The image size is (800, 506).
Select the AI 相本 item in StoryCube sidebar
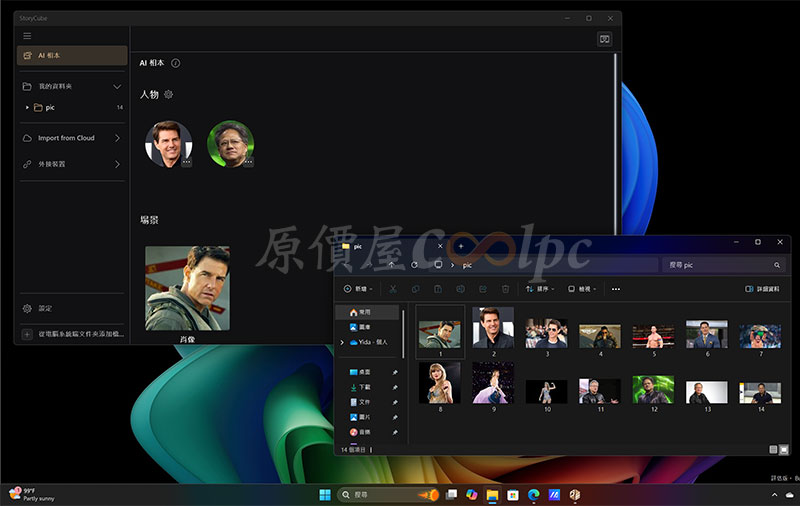(72, 56)
